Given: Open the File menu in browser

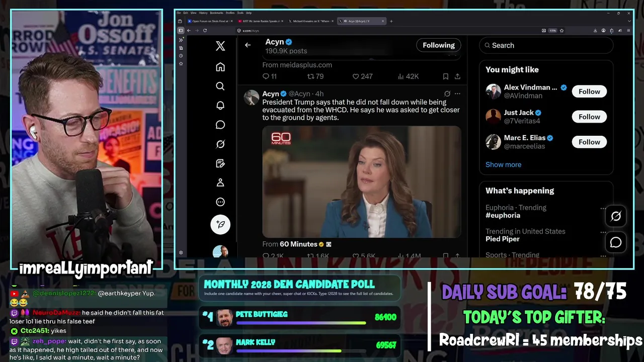Looking at the screenshot, I should pos(179,13).
